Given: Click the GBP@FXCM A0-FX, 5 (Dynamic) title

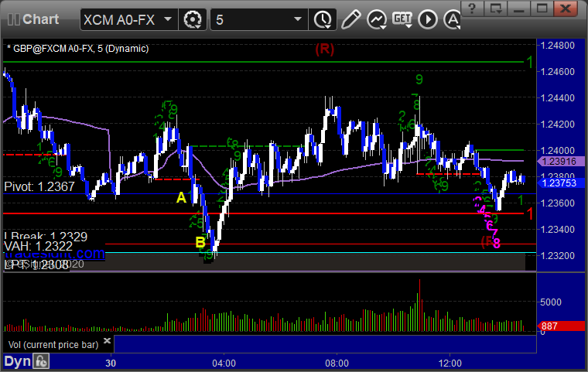Looking at the screenshot, I should coord(78,49).
